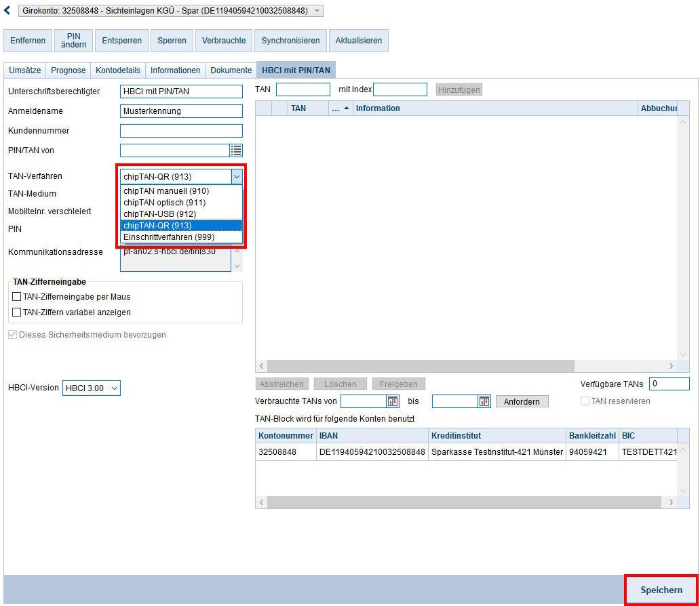Focus the Kundennummer field

pyautogui.click(x=181, y=131)
